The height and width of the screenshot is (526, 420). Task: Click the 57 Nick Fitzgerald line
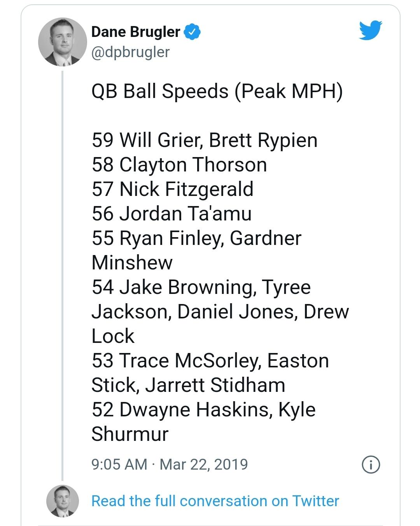tap(173, 189)
